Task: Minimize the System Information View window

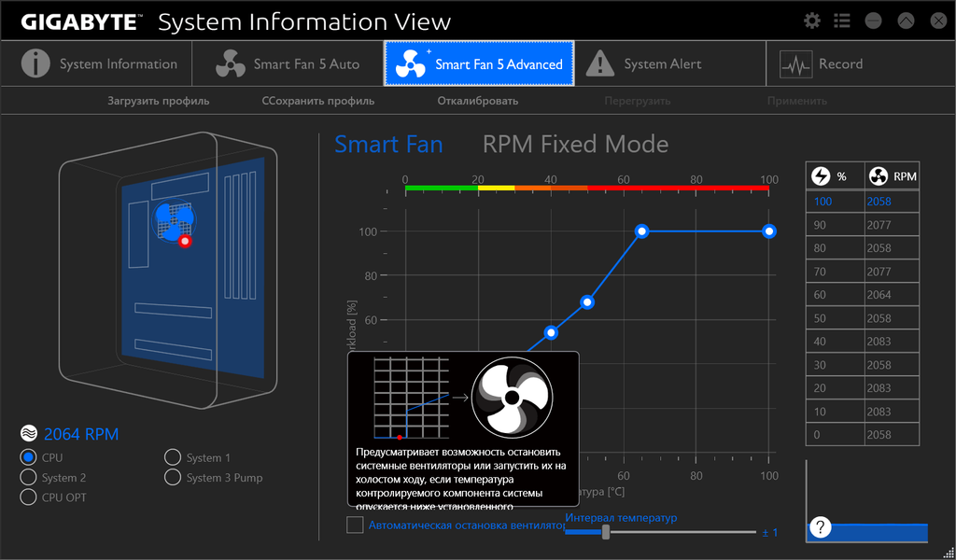Action: coord(873,21)
